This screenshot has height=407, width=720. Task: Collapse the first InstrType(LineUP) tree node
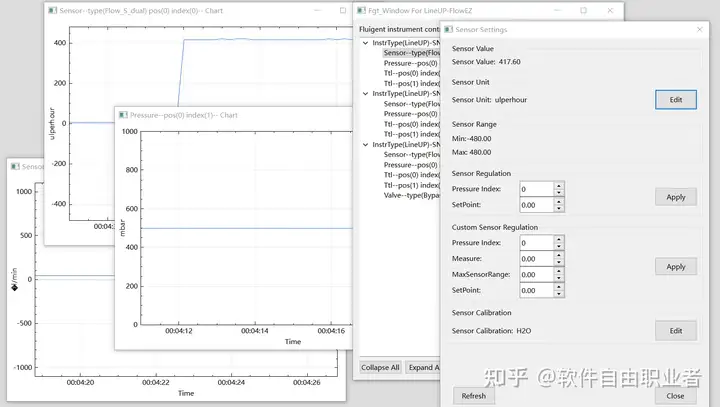point(366,43)
